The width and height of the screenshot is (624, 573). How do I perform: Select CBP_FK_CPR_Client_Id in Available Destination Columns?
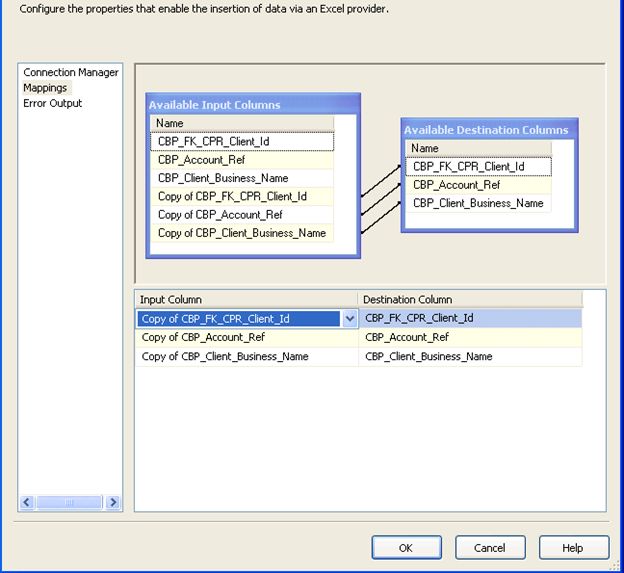(478, 167)
